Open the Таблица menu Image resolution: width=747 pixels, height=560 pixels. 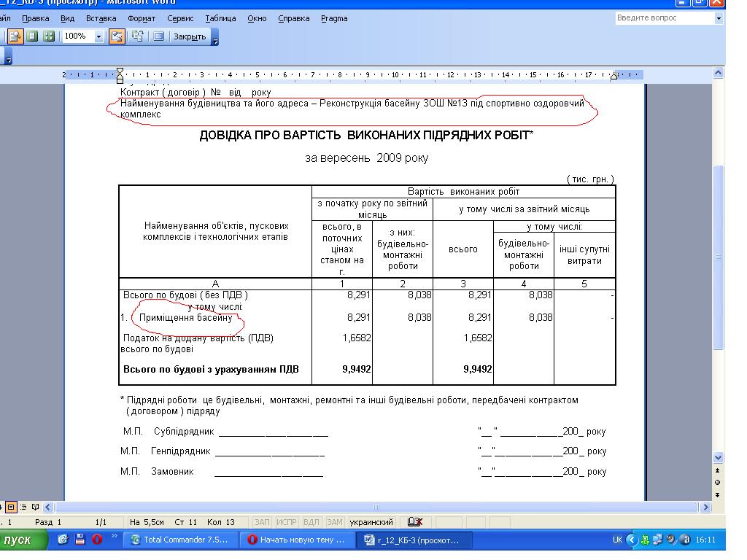coord(220,18)
